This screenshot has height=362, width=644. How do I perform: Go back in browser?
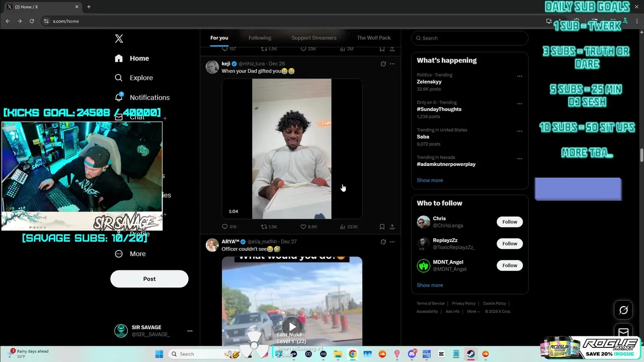(8, 21)
